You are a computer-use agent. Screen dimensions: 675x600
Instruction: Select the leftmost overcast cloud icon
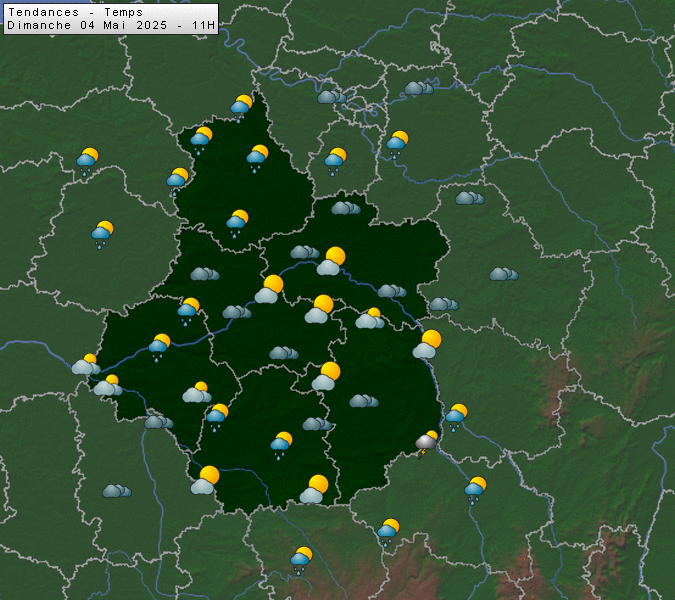117,491
